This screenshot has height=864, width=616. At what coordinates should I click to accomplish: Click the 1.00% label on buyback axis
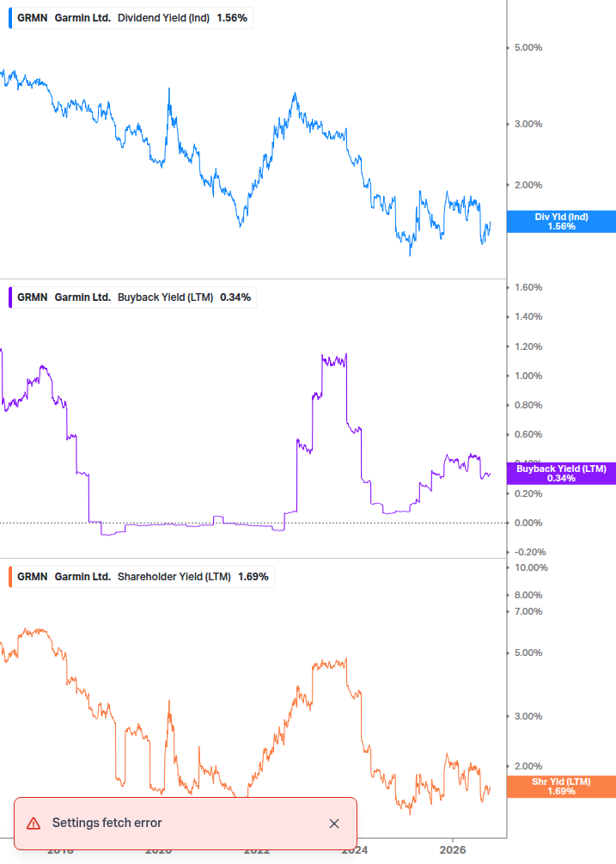(x=528, y=376)
